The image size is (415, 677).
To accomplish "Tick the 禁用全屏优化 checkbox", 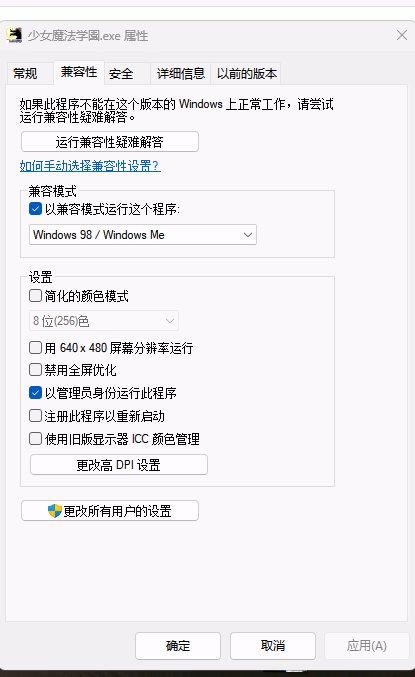I will [x=35, y=370].
